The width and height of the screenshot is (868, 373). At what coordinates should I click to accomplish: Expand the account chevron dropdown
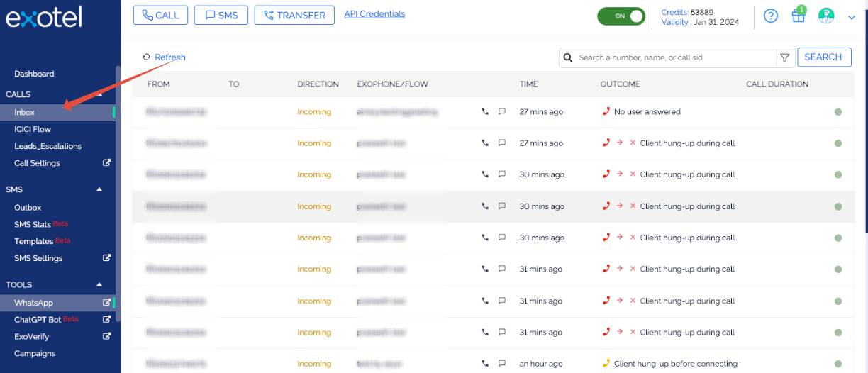tap(852, 18)
